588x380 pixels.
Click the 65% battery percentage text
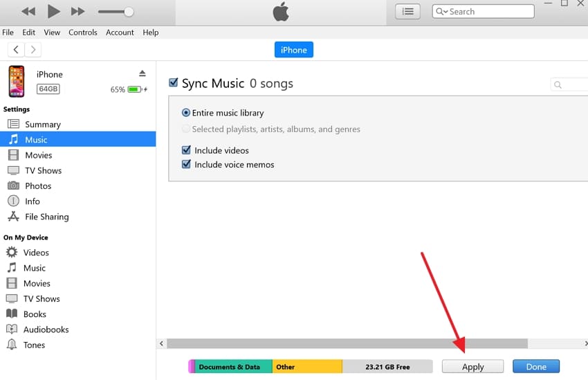tap(118, 90)
